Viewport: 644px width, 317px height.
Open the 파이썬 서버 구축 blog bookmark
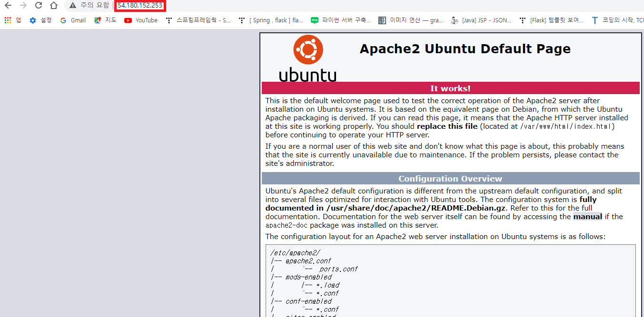[341, 20]
